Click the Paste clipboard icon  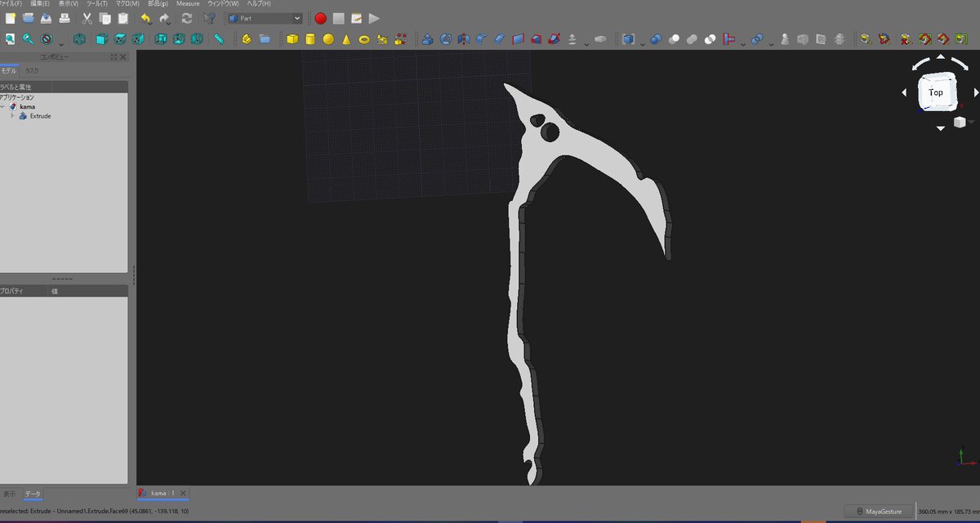[123, 18]
